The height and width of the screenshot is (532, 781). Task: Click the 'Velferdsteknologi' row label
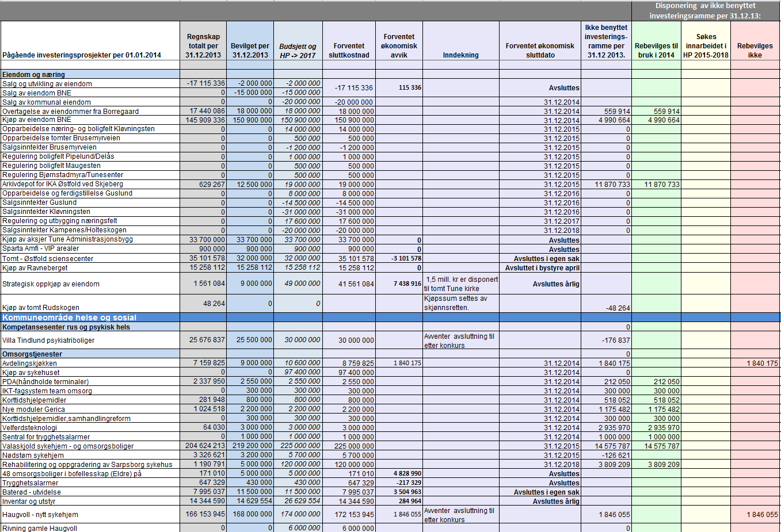click(x=30, y=428)
